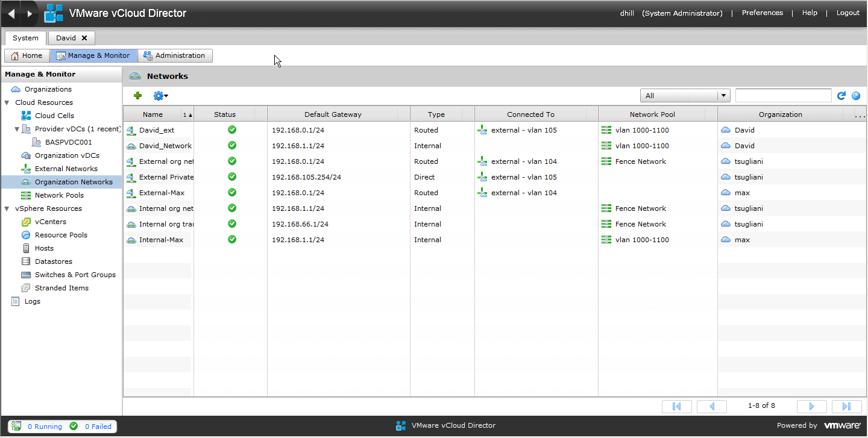This screenshot has width=868, height=438.
Task: Click the network search input field
Action: 784,95
